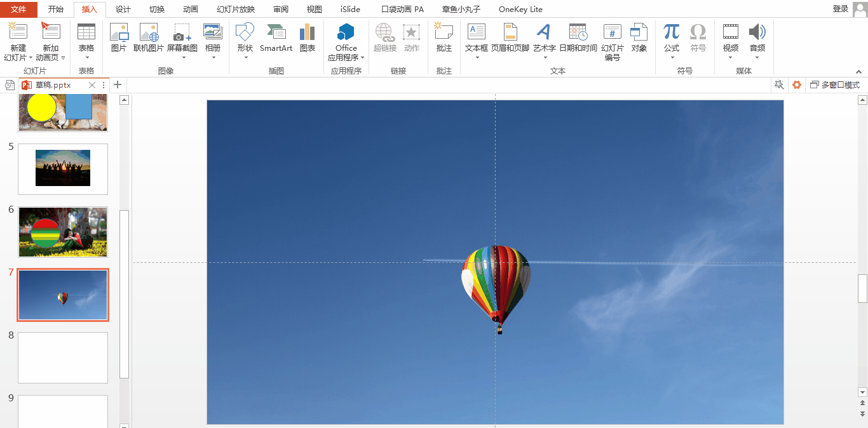Open the 屏幕截图 screenshot tool
The height and width of the screenshot is (428, 868).
pos(182,32)
